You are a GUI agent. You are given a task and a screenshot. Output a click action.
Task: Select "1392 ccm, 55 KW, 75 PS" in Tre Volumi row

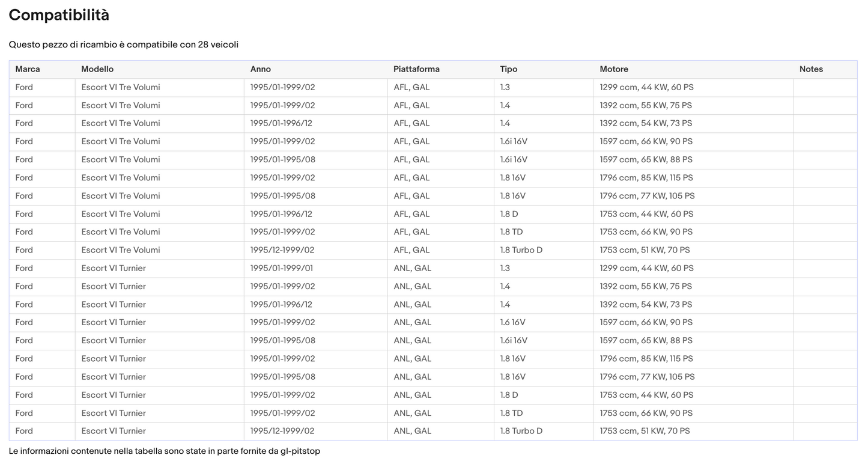(x=646, y=105)
